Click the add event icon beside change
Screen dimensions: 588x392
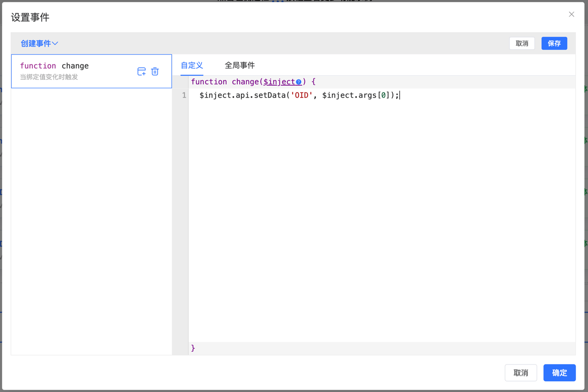(x=141, y=72)
